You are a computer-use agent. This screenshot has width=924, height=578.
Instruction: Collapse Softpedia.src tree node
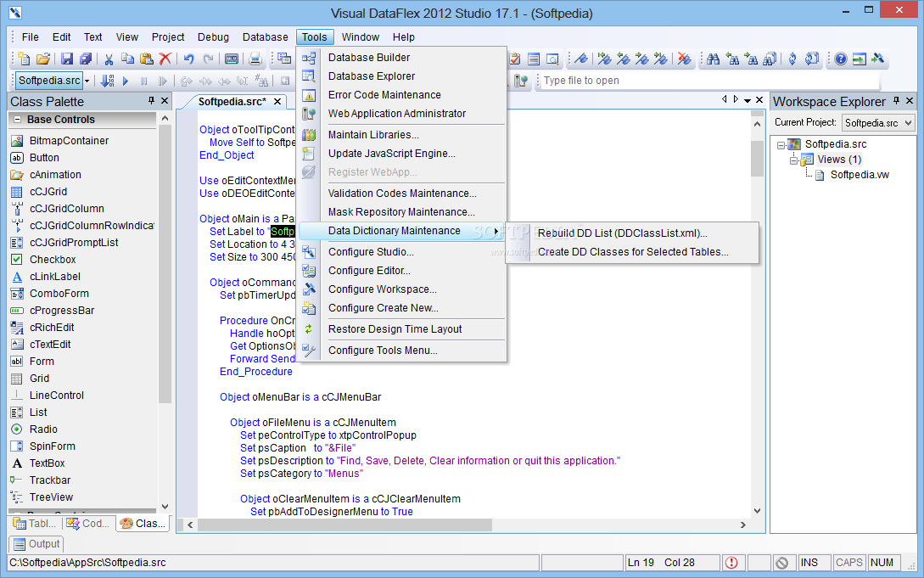click(x=781, y=145)
